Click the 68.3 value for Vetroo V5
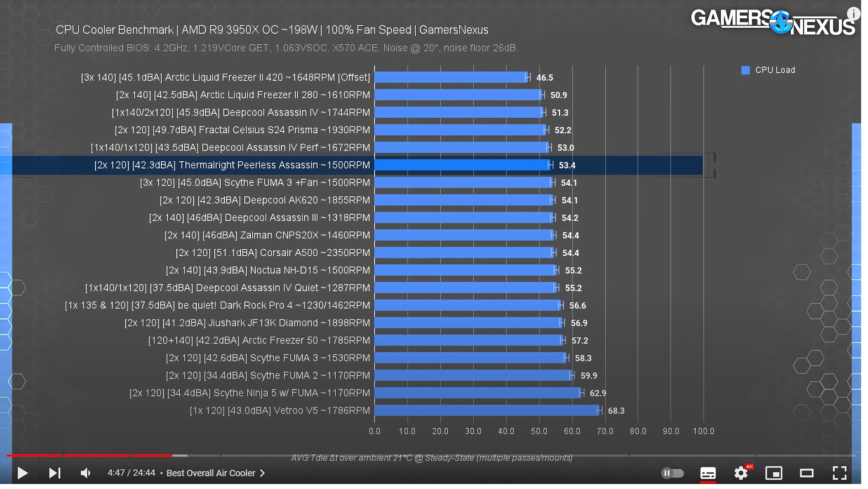This screenshot has height=489, width=868. pos(616,411)
